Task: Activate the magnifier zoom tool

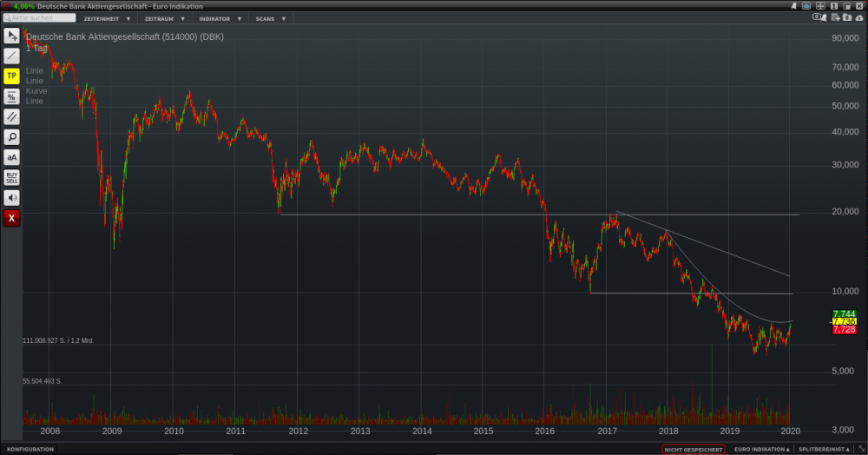Action: (x=11, y=137)
